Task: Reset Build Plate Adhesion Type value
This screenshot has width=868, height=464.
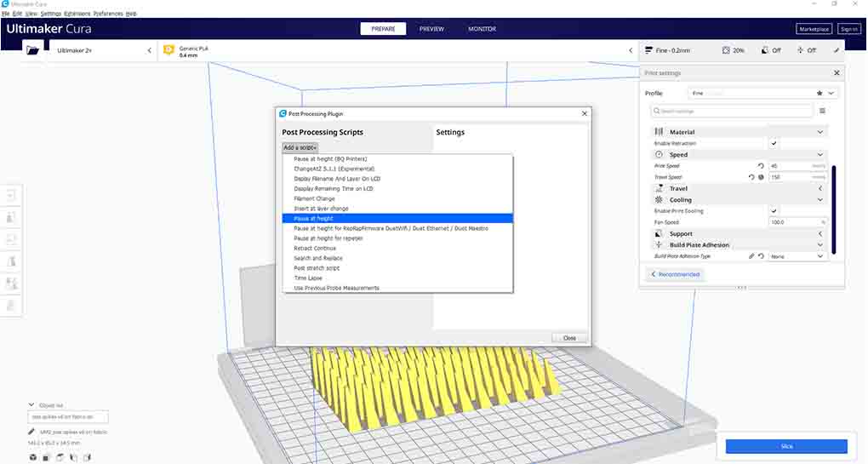Action: [761, 256]
